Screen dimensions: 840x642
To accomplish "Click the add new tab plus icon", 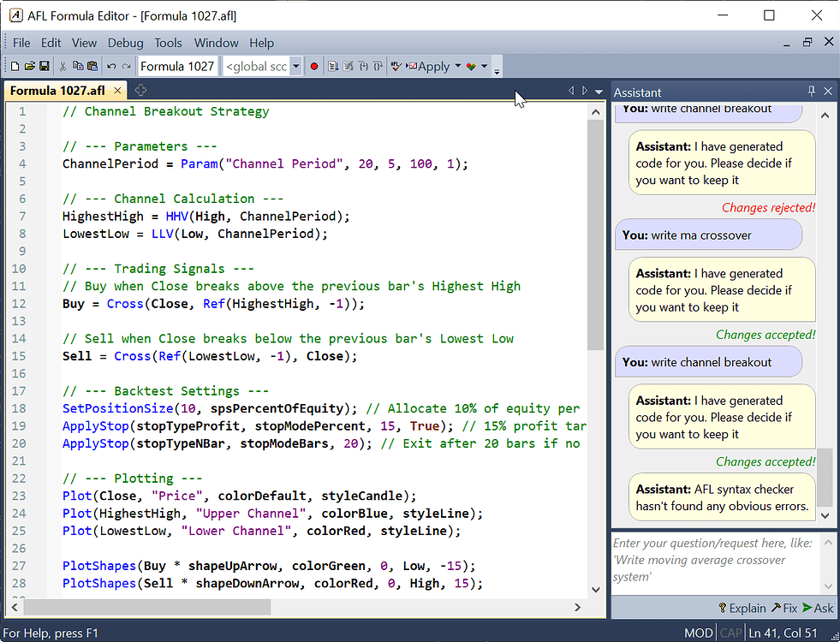I will click(141, 91).
